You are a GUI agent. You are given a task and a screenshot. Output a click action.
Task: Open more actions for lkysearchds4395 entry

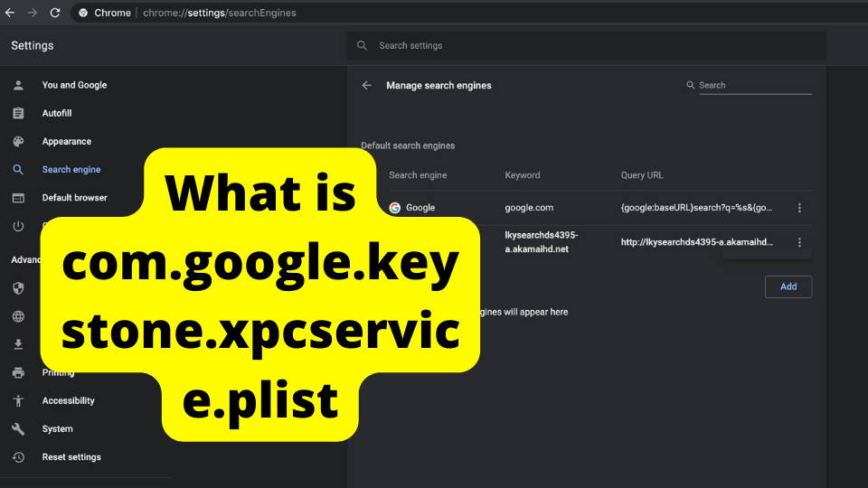coord(799,242)
